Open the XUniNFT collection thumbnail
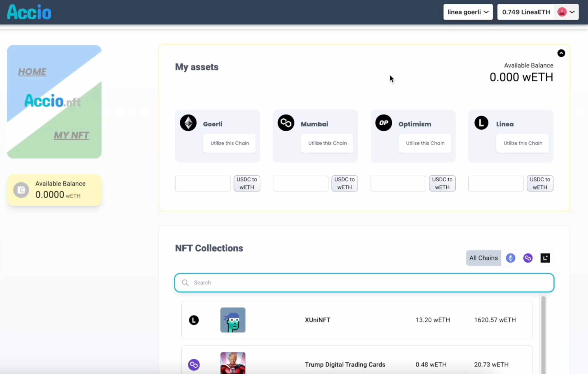Screen dimensions: 588x374 tap(233, 320)
